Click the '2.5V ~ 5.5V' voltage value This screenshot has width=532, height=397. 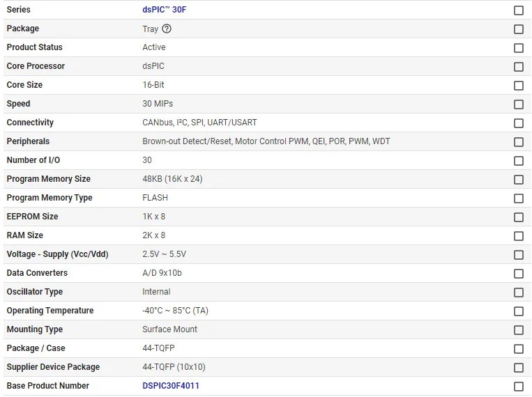(x=165, y=254)
